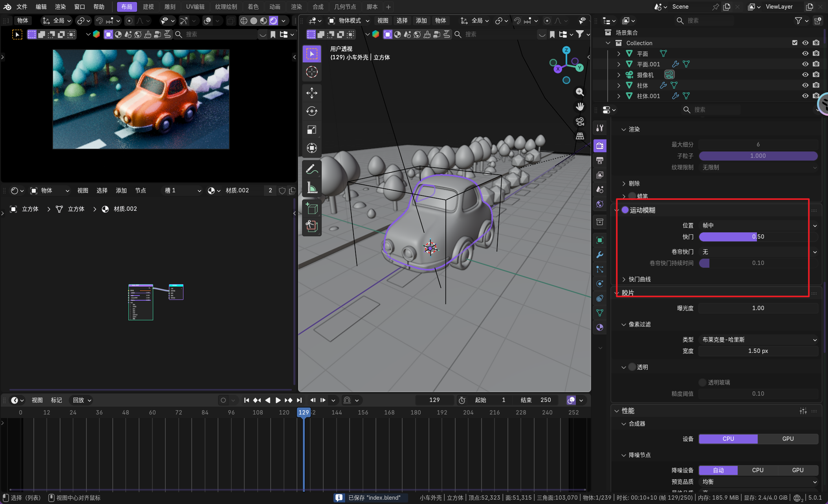Select the Rotate tool icon
Image resolution: width=828 pixels, height=504 pixels.
click(311, 111)
